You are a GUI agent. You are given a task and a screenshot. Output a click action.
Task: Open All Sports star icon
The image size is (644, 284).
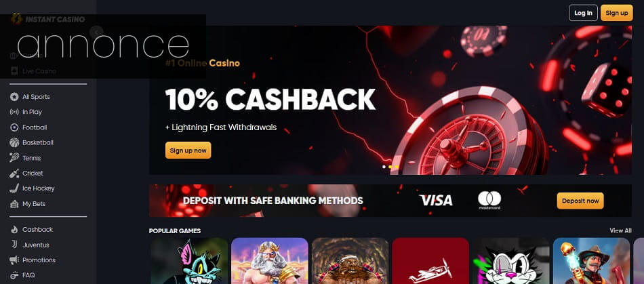(x=14, y=97)
